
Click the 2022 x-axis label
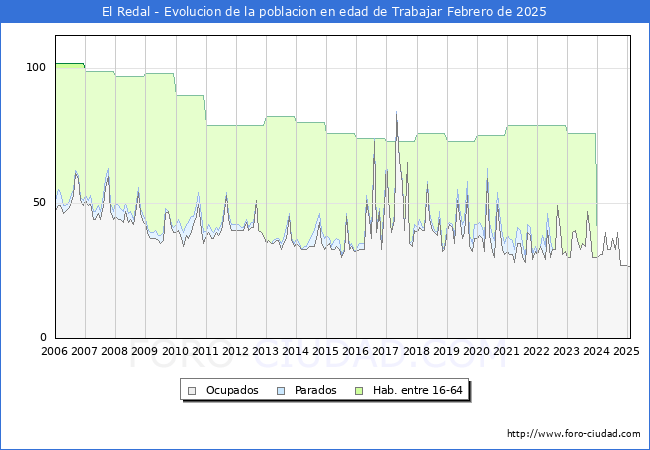pyautogui.click(x=536, y=351)
